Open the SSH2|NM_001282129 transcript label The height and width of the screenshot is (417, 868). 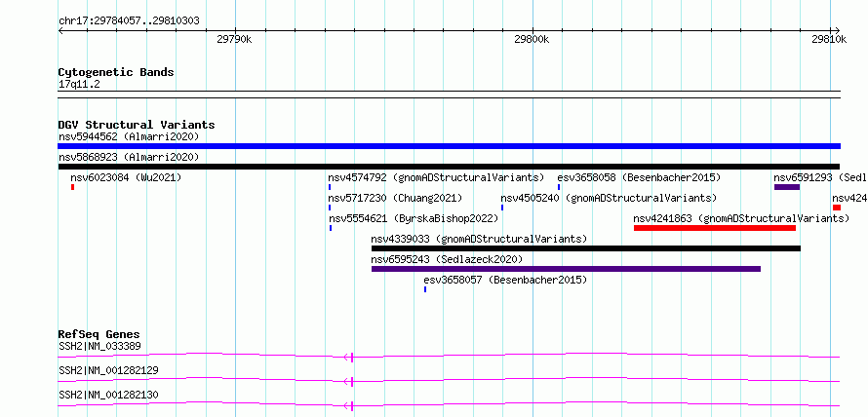[x=108, y=370]
